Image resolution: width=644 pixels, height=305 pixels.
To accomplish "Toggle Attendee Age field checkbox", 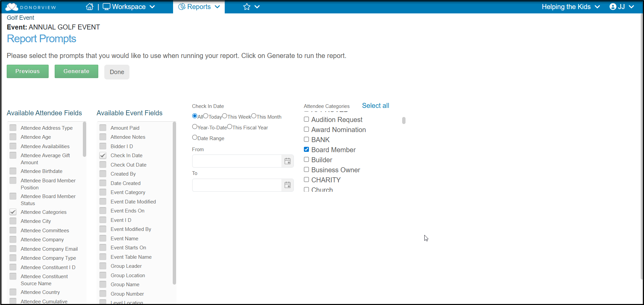I will pyautogui.click(x=13, y=137).
